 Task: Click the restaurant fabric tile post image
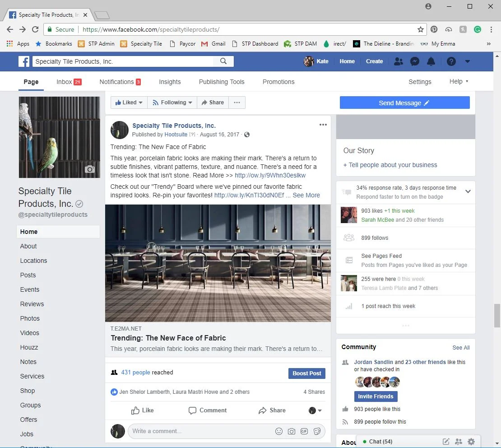[x=218, y=263]
